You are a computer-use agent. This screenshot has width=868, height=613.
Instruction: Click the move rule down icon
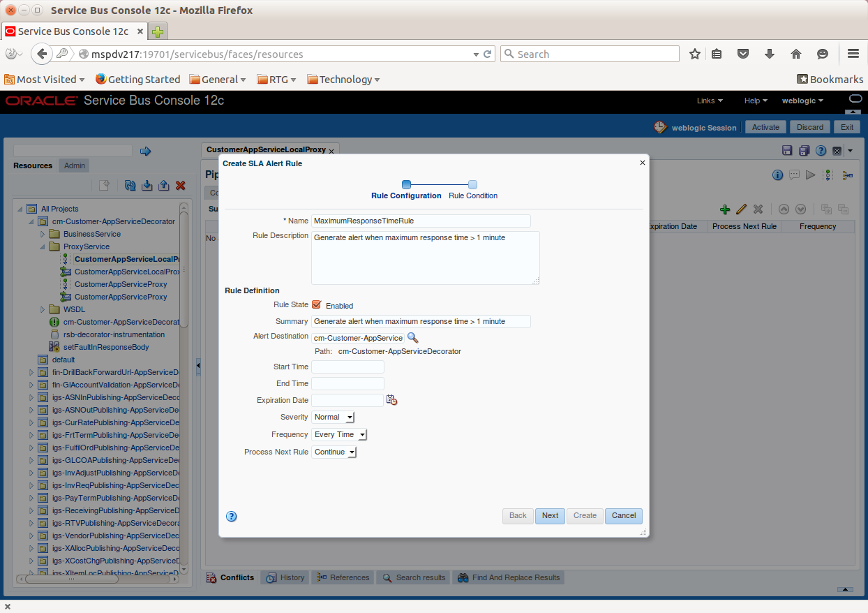(x=800, y=209)
